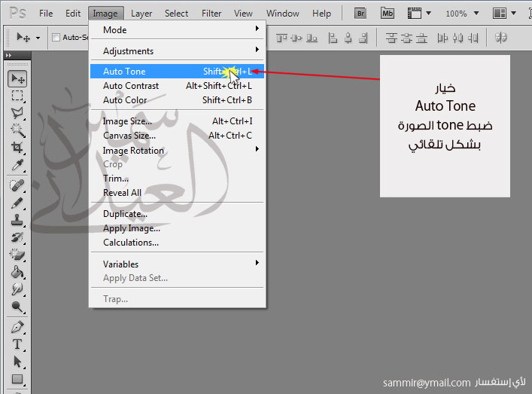Select the Path Selection tool

point(17,362)
